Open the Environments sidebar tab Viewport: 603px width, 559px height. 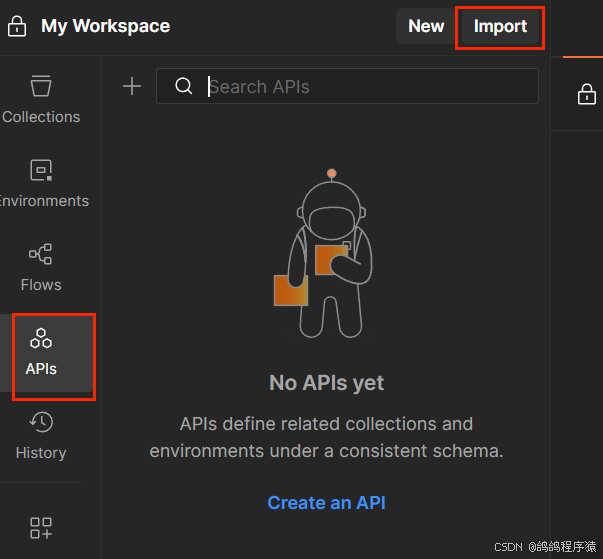41,183
